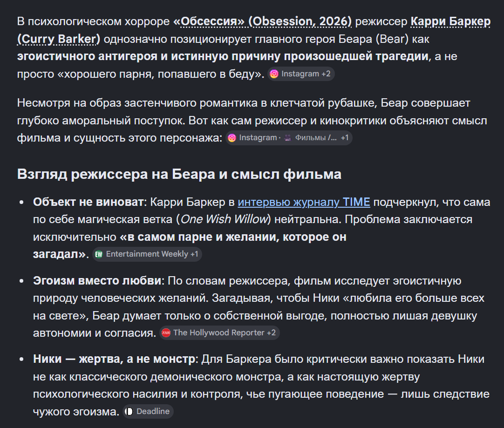
Task: Click the Instagram icon in the first paragraph's source chip
Action: (274, 74)
